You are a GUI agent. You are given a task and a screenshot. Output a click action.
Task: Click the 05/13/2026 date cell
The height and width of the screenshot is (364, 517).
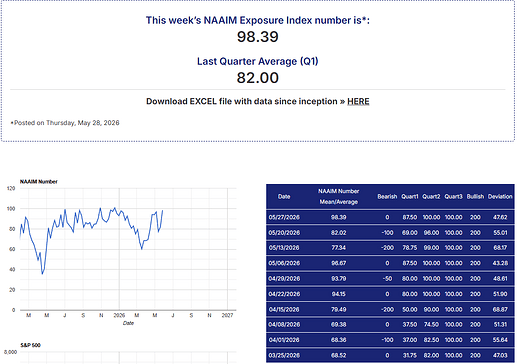coord(284,248)
